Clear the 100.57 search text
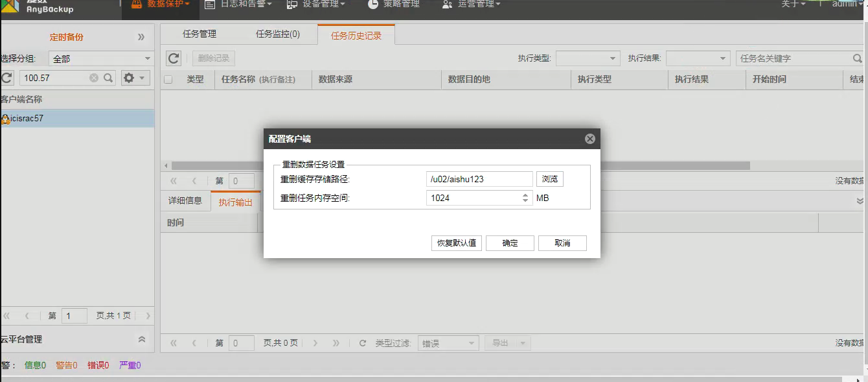The image size is (868, 382). tap(94, 78)
